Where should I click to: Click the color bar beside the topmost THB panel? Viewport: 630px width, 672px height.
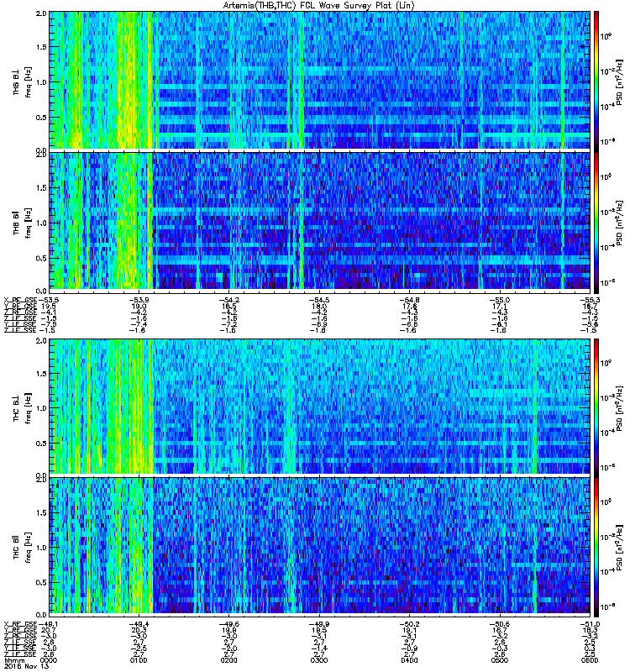tap(596, 81)
